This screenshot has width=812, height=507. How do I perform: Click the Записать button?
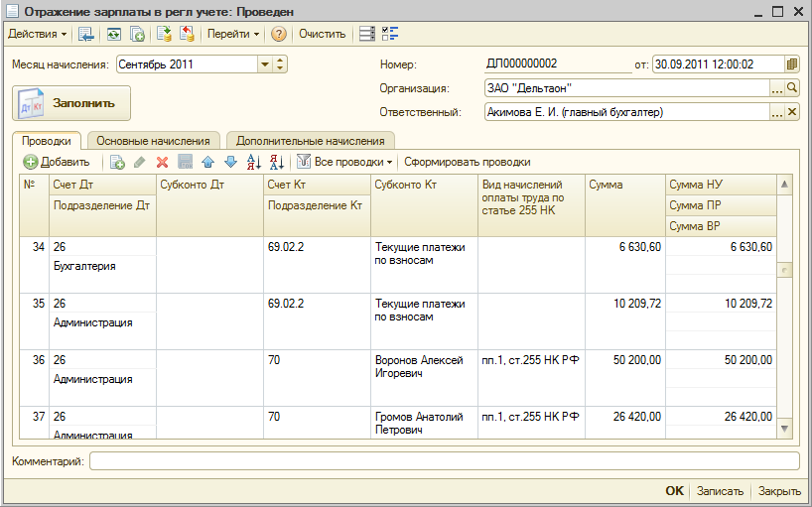[720, 491]
